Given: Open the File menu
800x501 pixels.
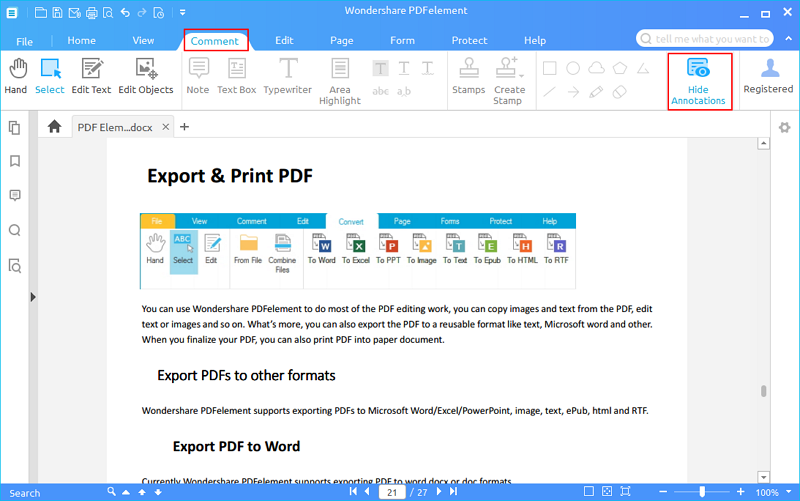Looking at the screenshot, I should (x=24, y=41).
